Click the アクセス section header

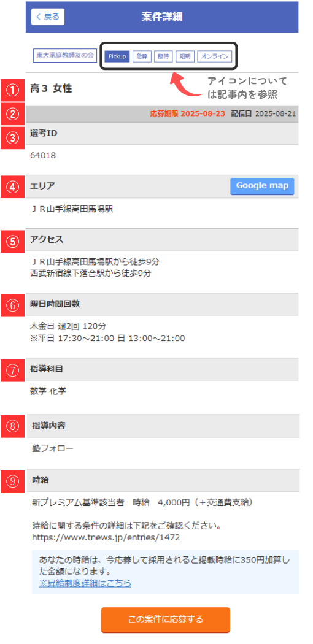[x=162, y=240]
